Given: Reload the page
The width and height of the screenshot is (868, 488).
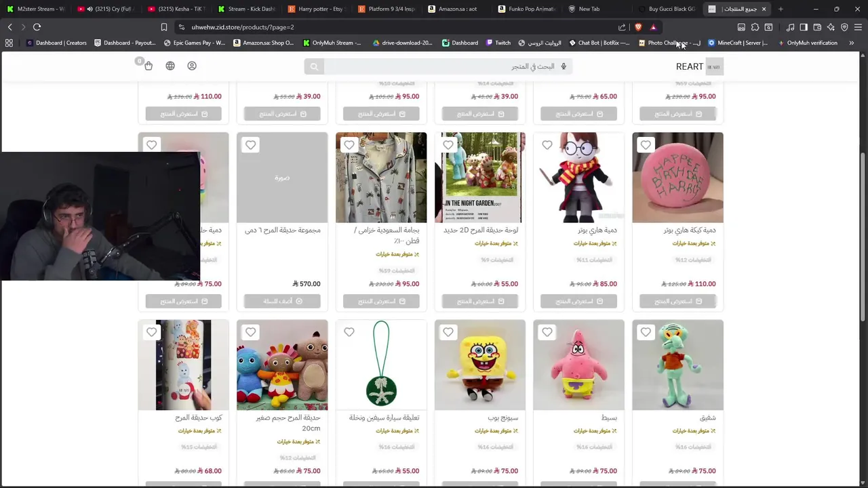Looking at the screenshot, I should [x=37, y=27].
